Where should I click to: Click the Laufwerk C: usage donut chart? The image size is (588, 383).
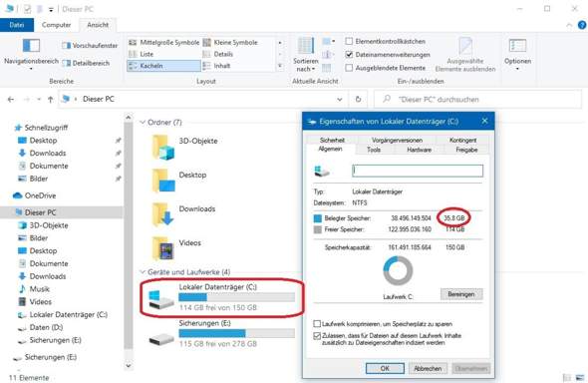[x=398, y=271]
